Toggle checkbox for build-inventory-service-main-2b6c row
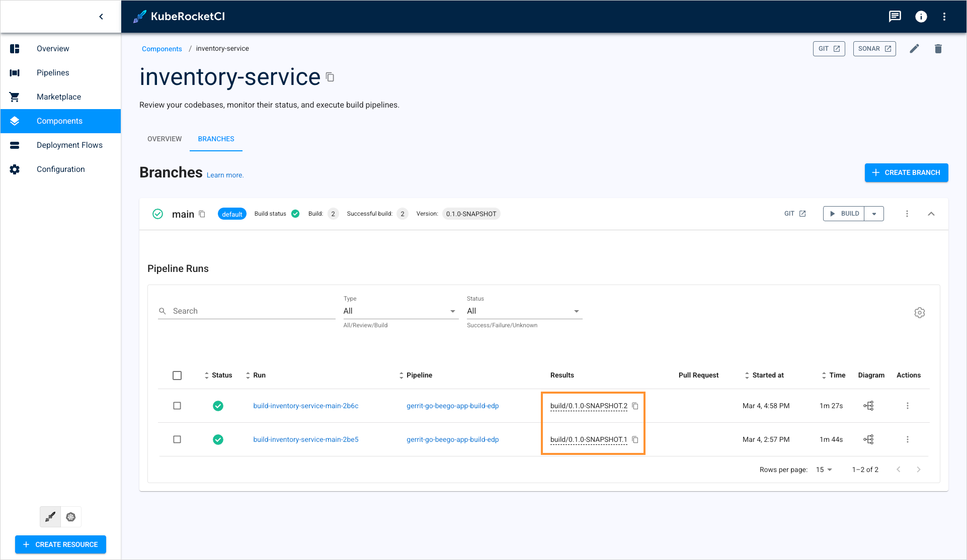967x560 pixels. 177,406
